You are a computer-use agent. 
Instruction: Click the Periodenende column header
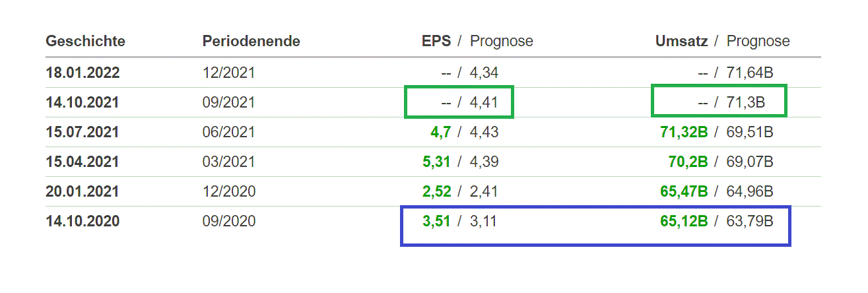click(251, 42)
